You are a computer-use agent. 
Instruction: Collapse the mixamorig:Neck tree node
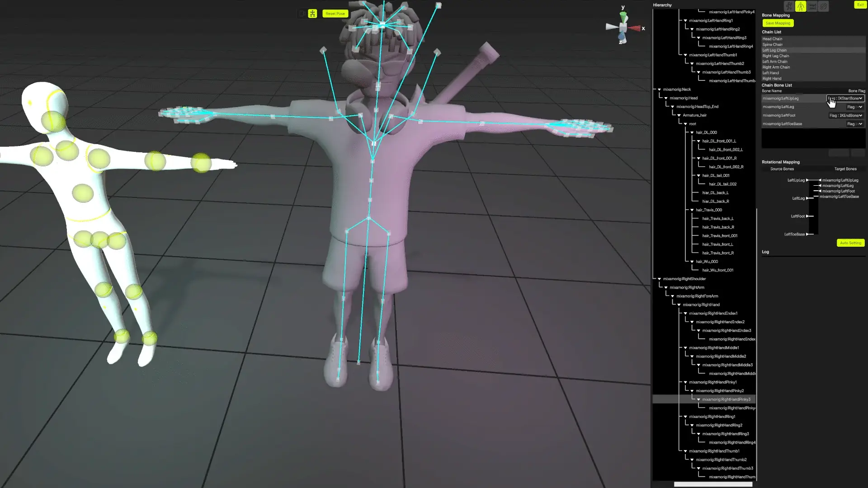(x=659, y=89)
